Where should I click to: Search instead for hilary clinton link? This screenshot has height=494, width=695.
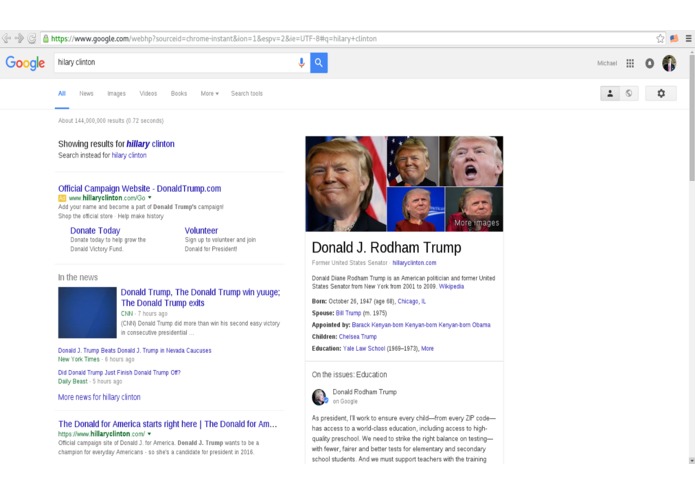129,155
